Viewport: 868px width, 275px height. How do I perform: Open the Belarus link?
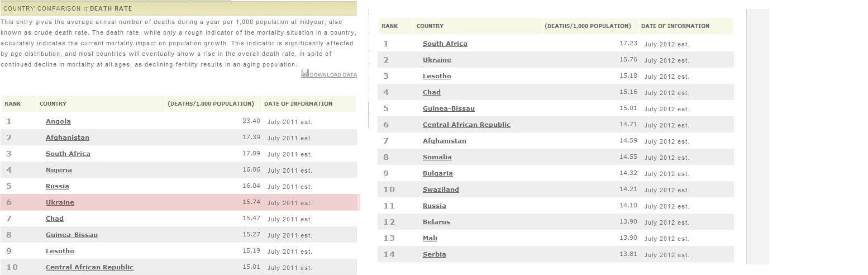[x=436, y=222]
